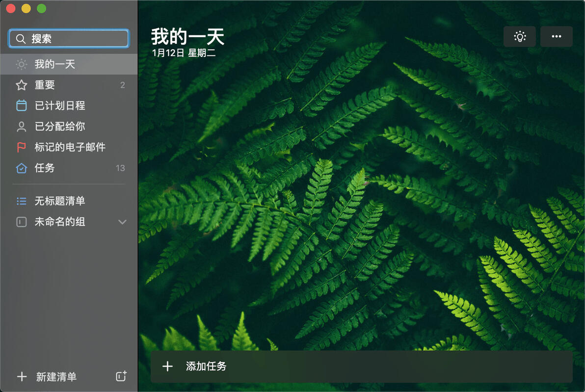Open the 任务 list
This screenshot has width=585, height=392.
coord(69,168)
